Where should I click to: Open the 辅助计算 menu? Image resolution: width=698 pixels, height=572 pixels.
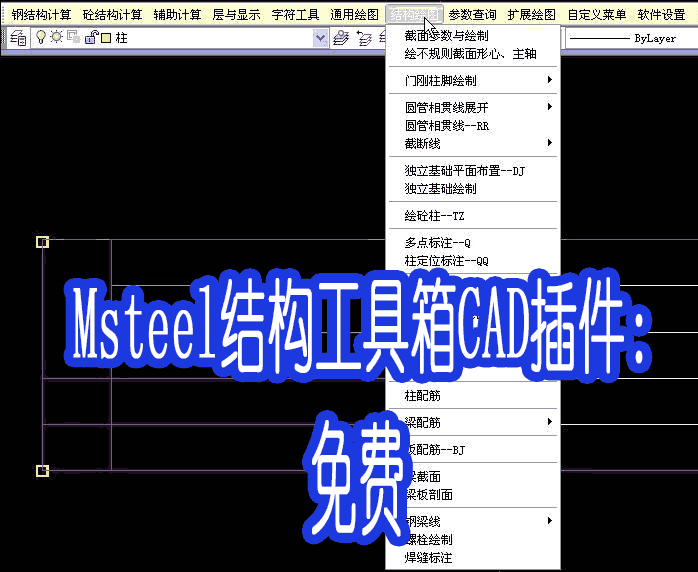coord(177,15)
